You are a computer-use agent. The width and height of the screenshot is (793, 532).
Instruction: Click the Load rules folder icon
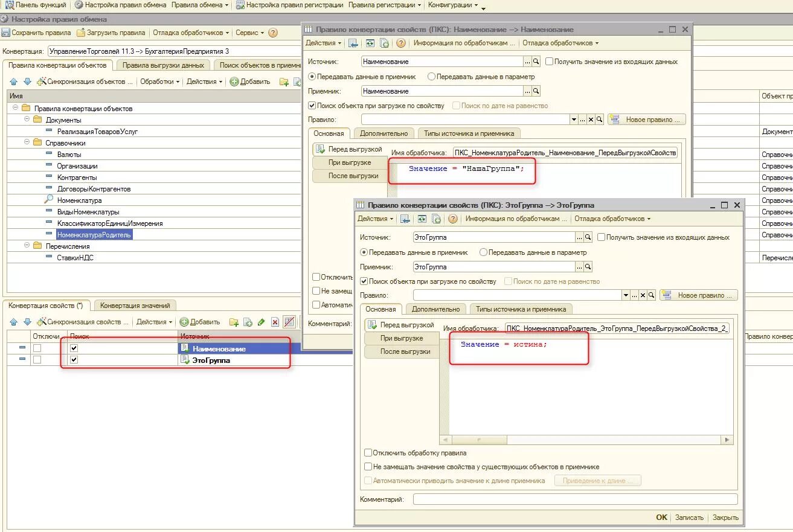click(x=81, y=33)
